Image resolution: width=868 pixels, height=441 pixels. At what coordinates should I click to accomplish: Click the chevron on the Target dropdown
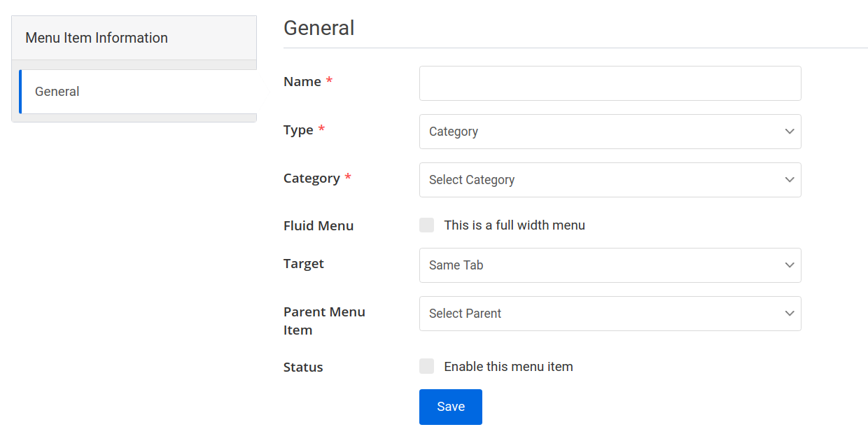coord(789,265)
